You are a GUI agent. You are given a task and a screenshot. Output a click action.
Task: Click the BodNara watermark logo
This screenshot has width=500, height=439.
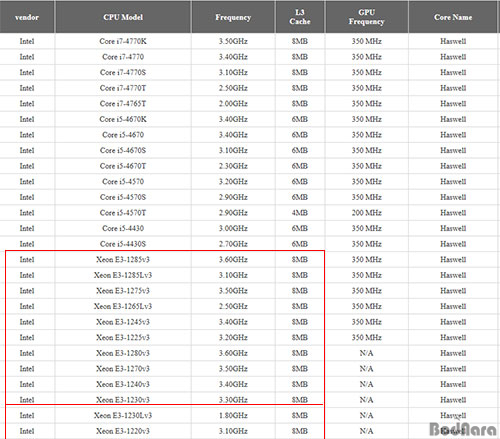pyautogui.click(x=463, y=429)
